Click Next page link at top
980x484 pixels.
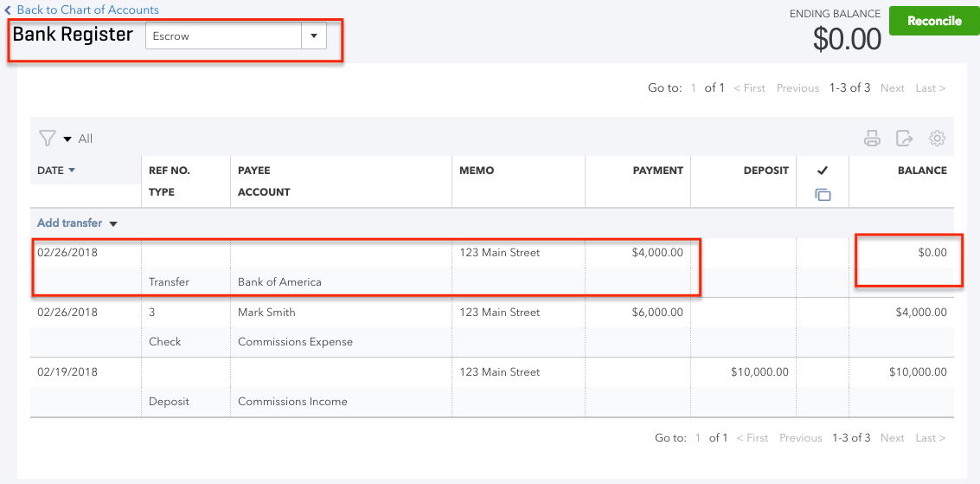892,88
